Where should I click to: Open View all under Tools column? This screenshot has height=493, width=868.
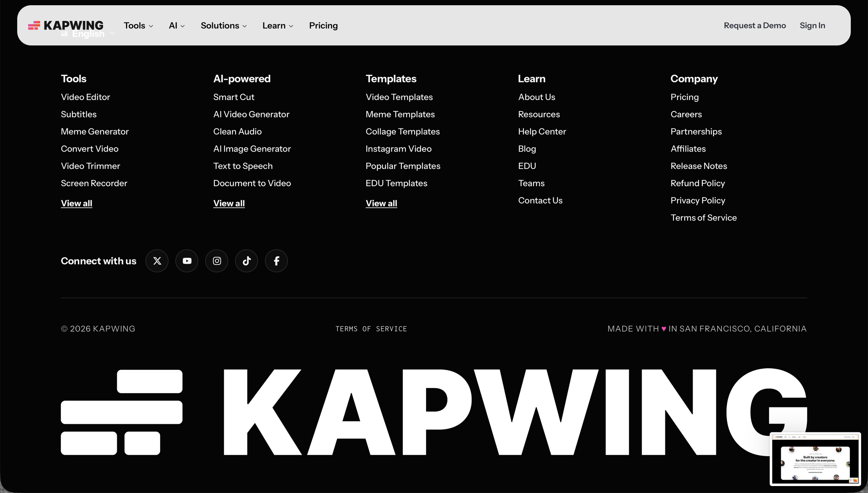coord(76,203)
